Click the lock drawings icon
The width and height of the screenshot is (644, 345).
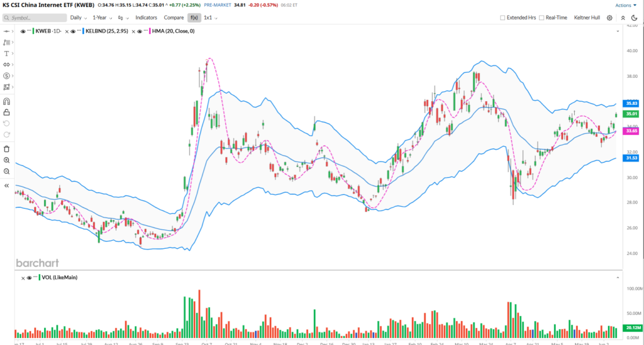pos(7,112)
